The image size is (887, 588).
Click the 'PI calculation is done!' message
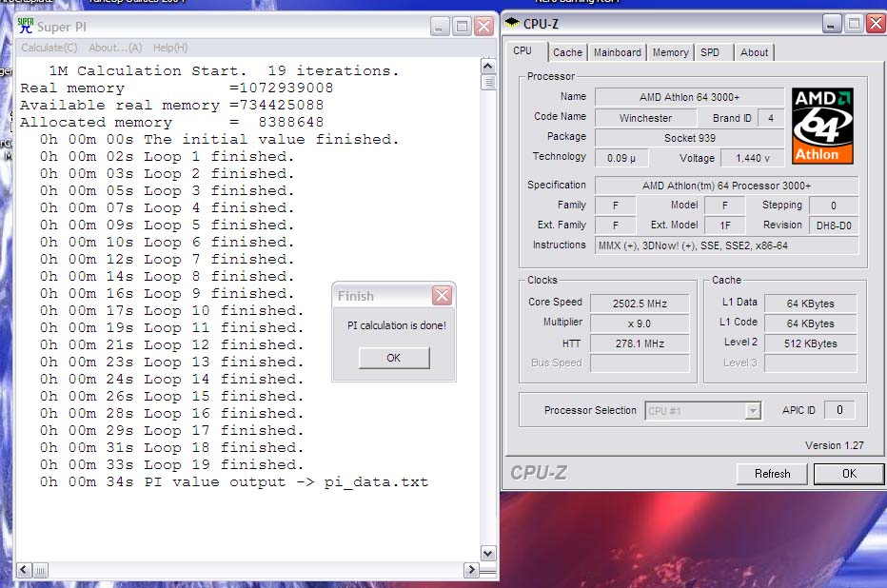[397, 325]
